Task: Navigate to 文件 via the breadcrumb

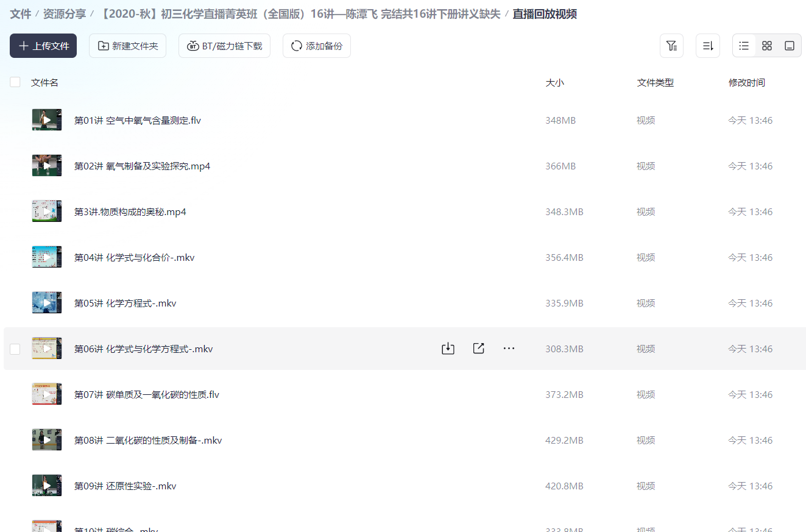Action: (x=20, y=13)
